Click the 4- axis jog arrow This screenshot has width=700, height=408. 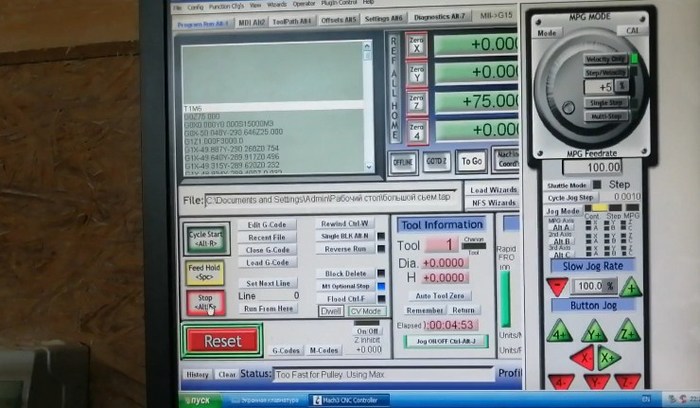[x=561, y=382]
